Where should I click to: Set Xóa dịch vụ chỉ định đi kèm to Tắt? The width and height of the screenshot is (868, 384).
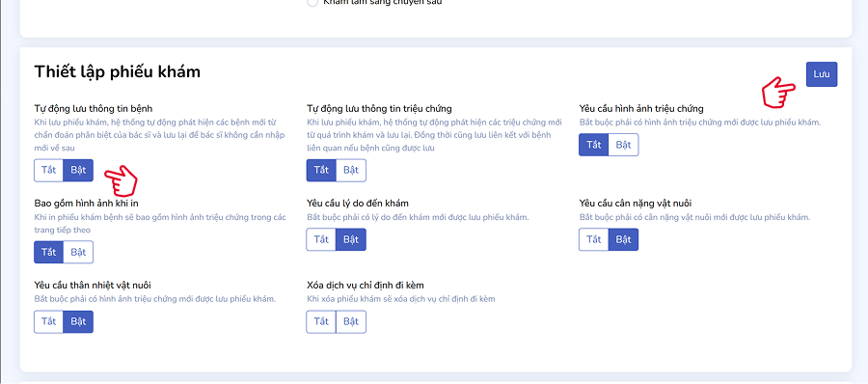(321, 321)
